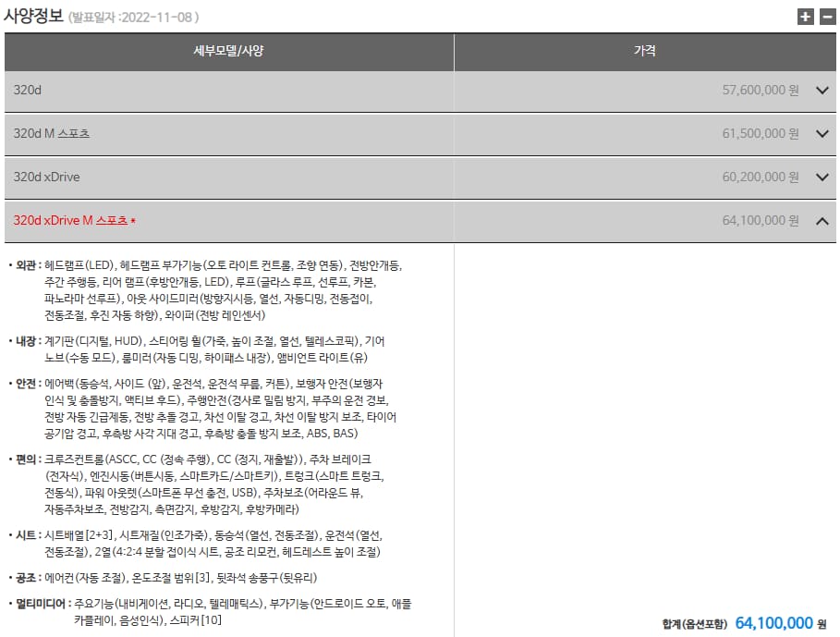
Task: Click the 61,500,000 원 price
Action: [x=761, y=133]
